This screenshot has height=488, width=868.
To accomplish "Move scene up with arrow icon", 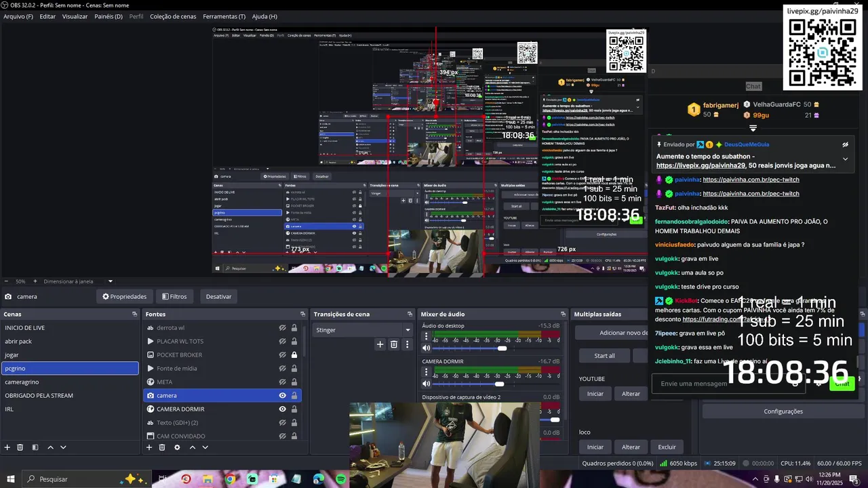I will click(x=50, y=447).
